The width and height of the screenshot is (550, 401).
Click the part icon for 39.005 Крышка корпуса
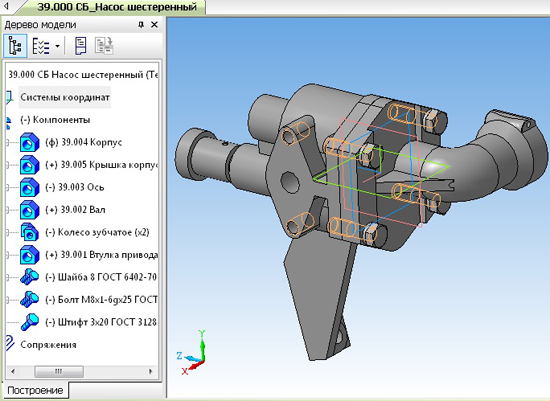click(x=29, y=165)
